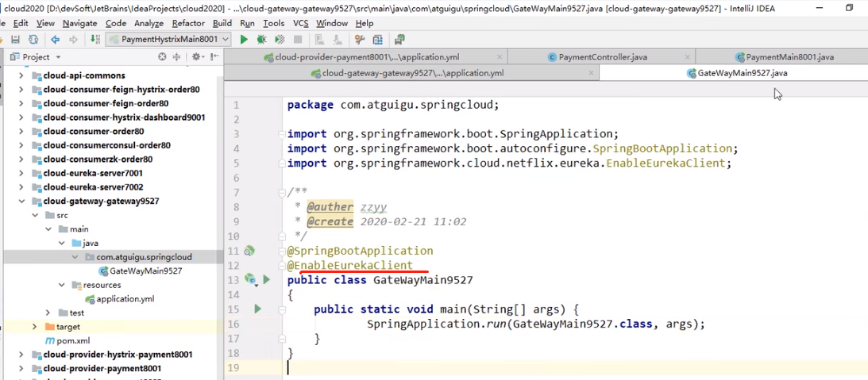Collapse cloud-gateway-gateway9527 module
This screenshot has height=380, width=868.
(x=21, y=202)
